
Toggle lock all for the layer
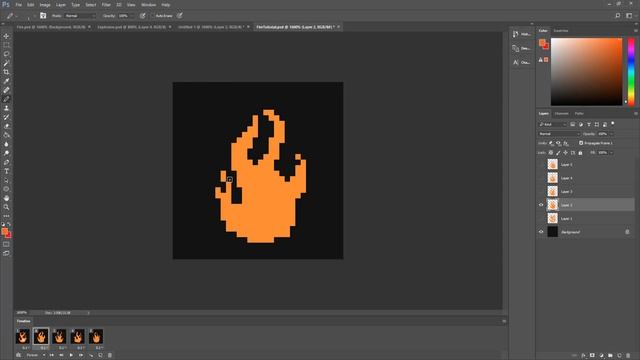(580, 153)
